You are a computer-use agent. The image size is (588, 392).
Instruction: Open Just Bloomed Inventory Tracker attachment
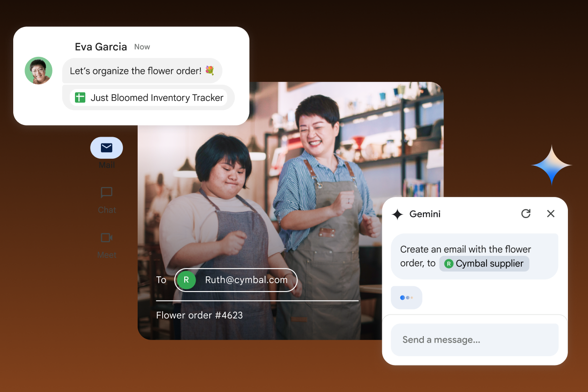pyautogui.click(x=156, y=98)
